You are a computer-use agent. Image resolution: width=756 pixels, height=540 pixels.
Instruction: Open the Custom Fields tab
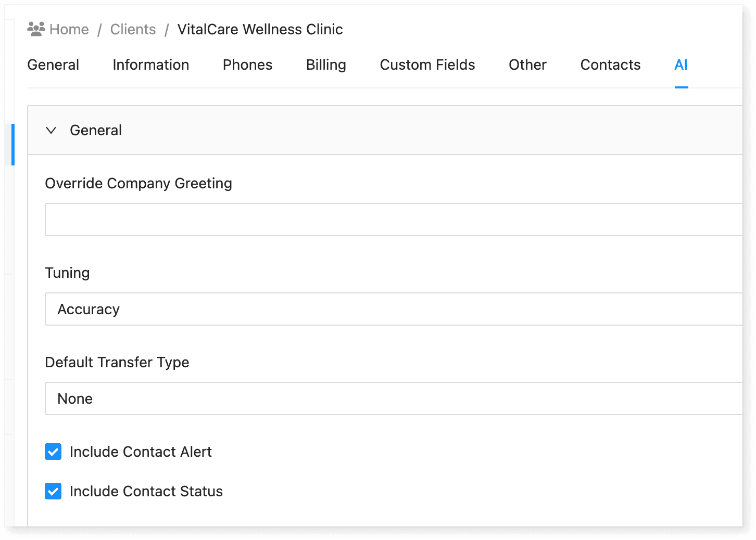pyautogui.click(x=427, y=65)
